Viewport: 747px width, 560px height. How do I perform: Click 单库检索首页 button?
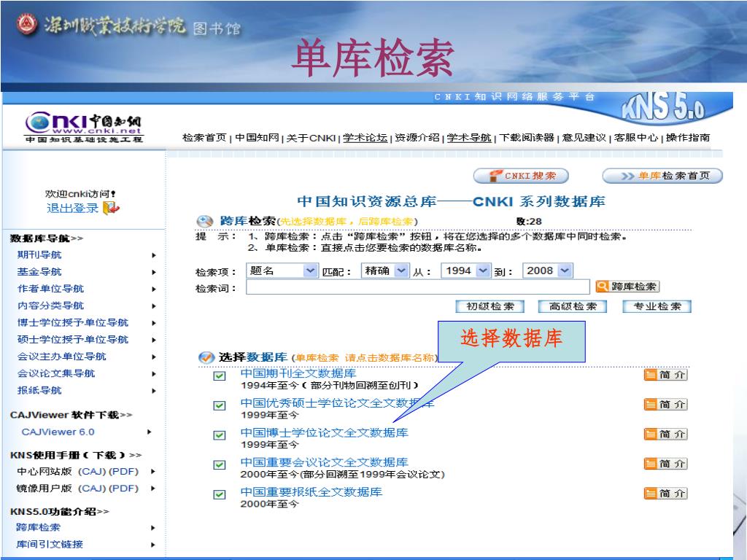[662, 176]
